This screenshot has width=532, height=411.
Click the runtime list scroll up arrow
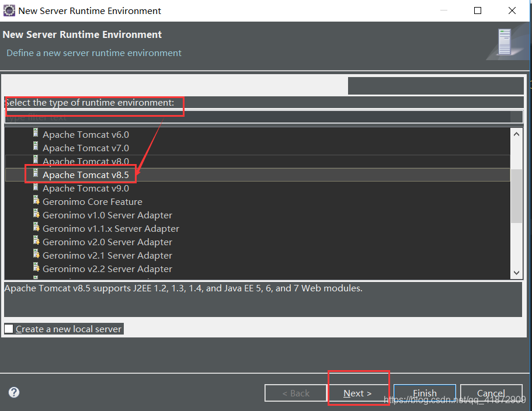click(516, 134)
